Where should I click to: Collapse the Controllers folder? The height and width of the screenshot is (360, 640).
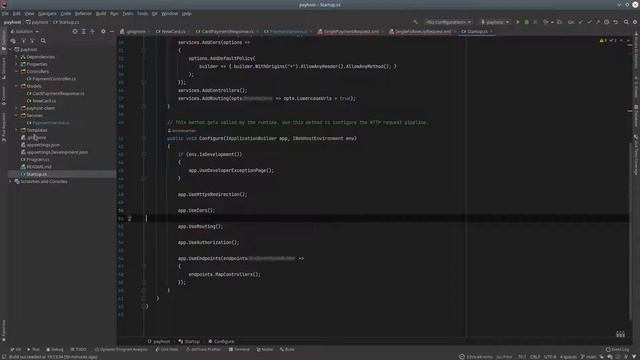(x=17, y=71)
